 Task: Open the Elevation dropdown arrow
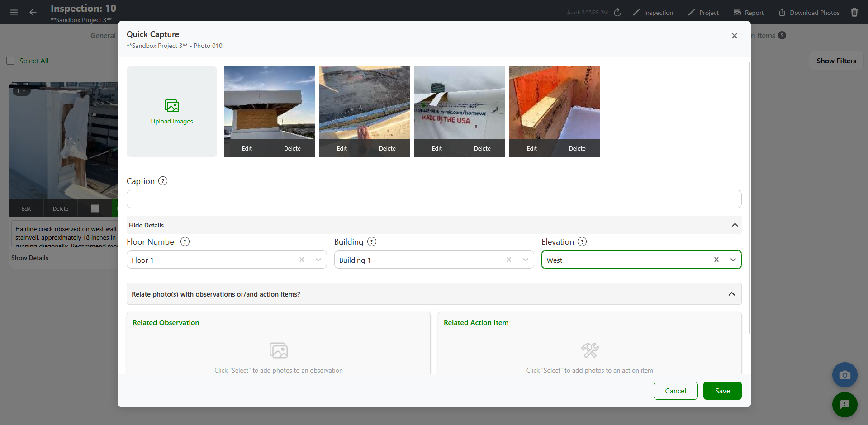click(733, 260)
